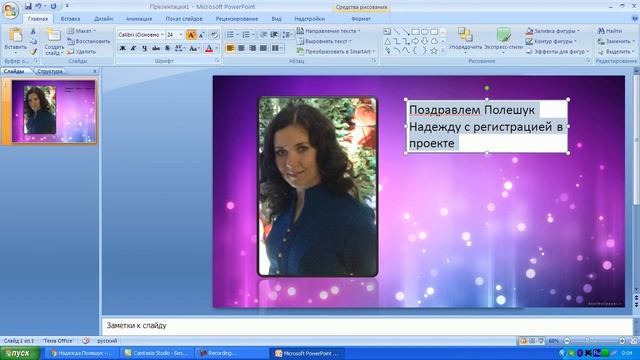Justify the paragraph text
This screenshot has height=360, width=640.
(x=263, y=49)
